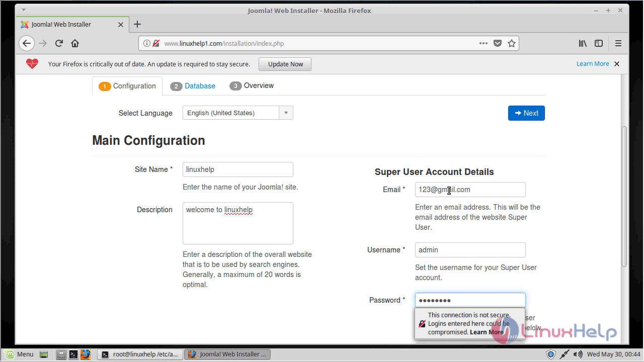Open the Library bookshelf icon

tap(583, 43)
